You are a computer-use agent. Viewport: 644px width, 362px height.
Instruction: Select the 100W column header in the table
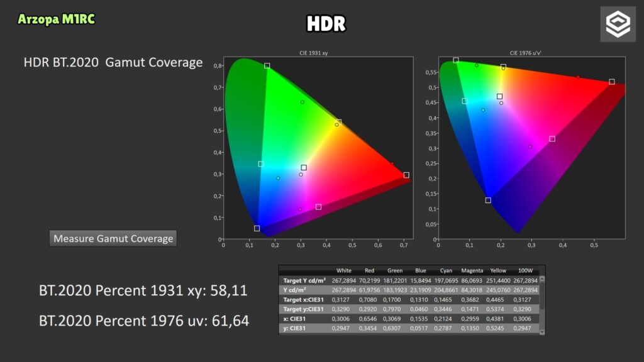[x=525, y=270]
